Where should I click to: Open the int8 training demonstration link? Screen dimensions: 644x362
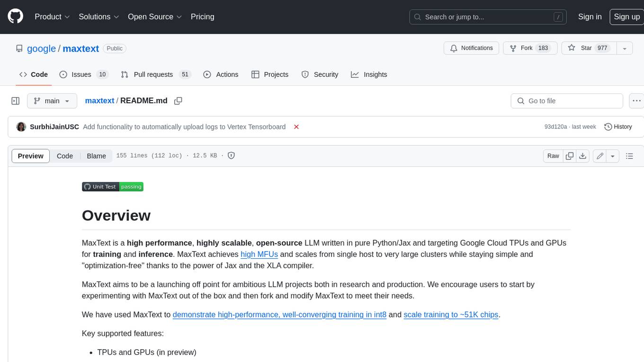279,315
